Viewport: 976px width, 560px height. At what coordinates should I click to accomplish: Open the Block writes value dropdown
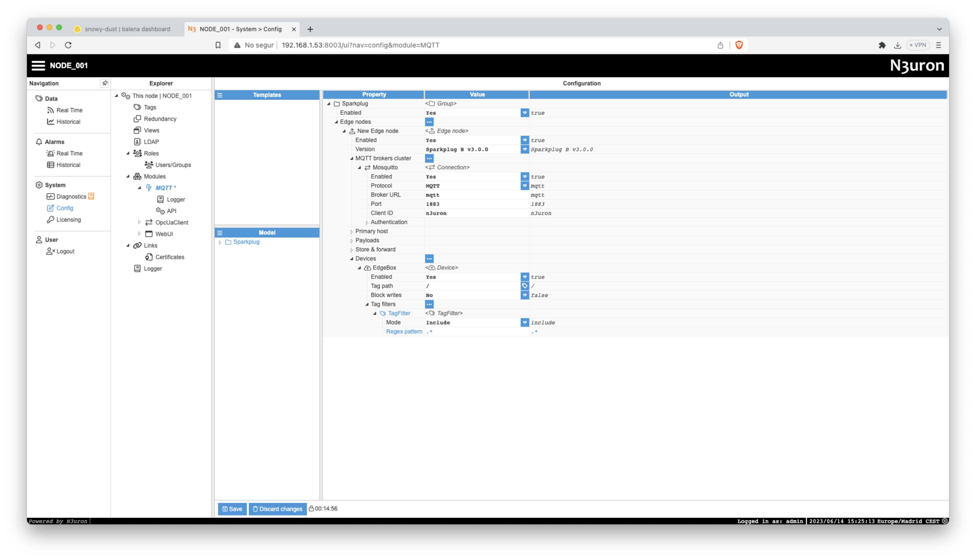point(525,295)
